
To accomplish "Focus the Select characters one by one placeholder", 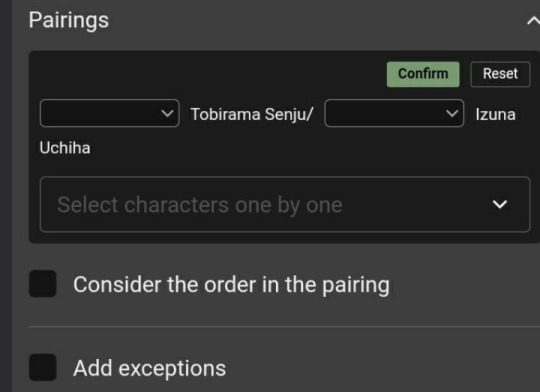I will tap(200, 205).
